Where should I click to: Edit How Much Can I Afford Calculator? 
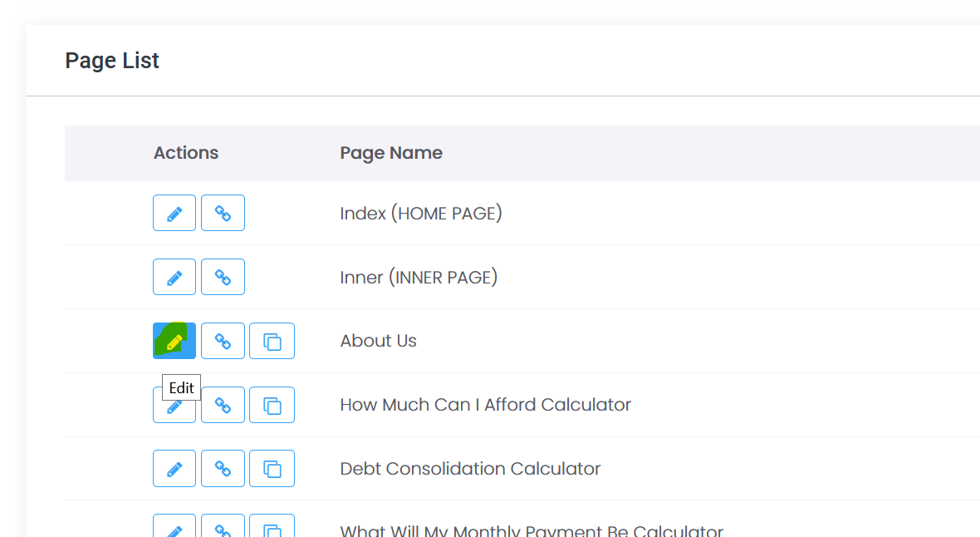coord(174,408)
